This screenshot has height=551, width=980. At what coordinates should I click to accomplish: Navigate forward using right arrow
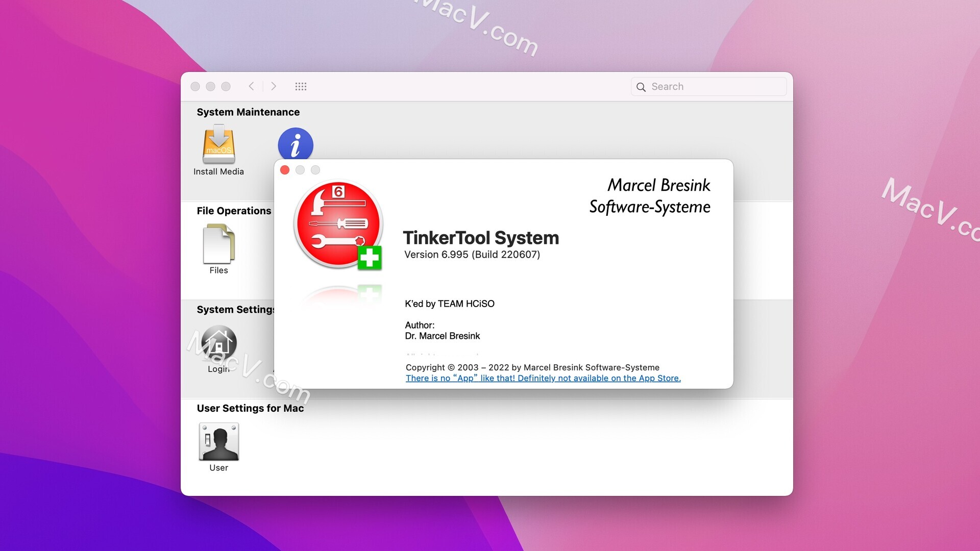(273, 86)
